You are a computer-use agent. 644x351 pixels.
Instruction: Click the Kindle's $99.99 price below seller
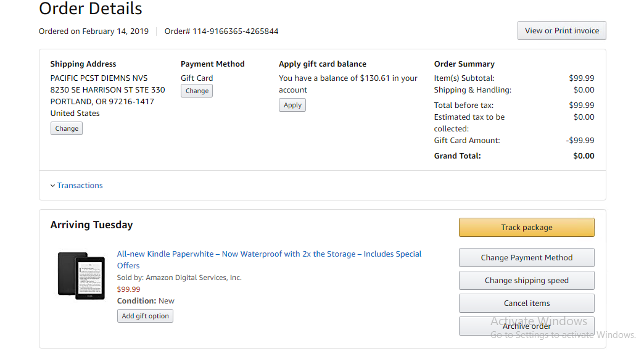[129, 289]
